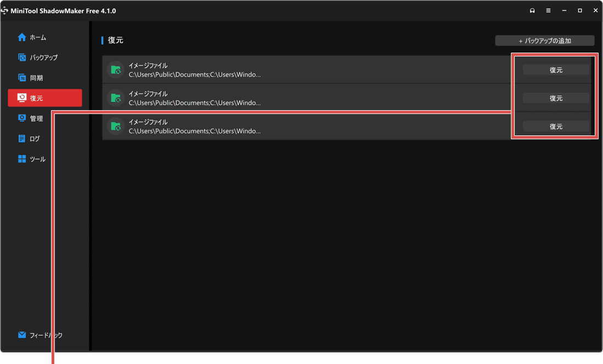The height and width of the screenshot is (364, 603).
Task: Click 復元 beside the second backup
Action: [555, 98]
